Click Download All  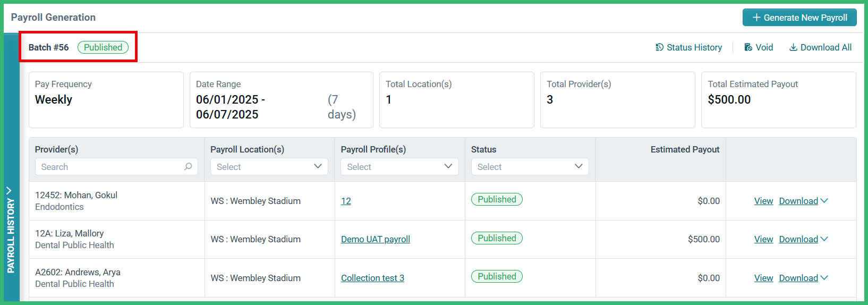click(820, 47)
